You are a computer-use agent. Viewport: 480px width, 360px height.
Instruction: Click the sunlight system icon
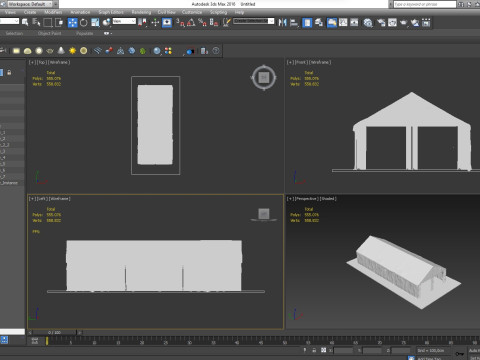tap(72, 51)
